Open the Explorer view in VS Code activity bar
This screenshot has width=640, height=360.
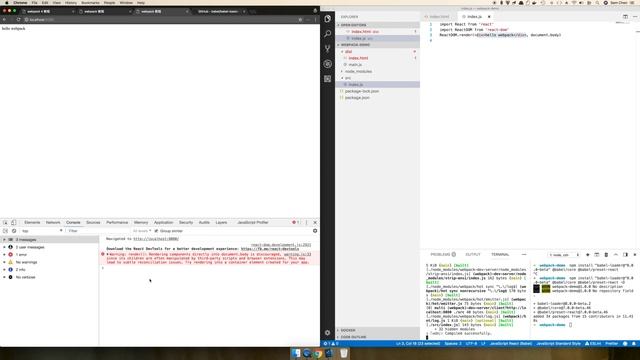[x=327, y=19]
